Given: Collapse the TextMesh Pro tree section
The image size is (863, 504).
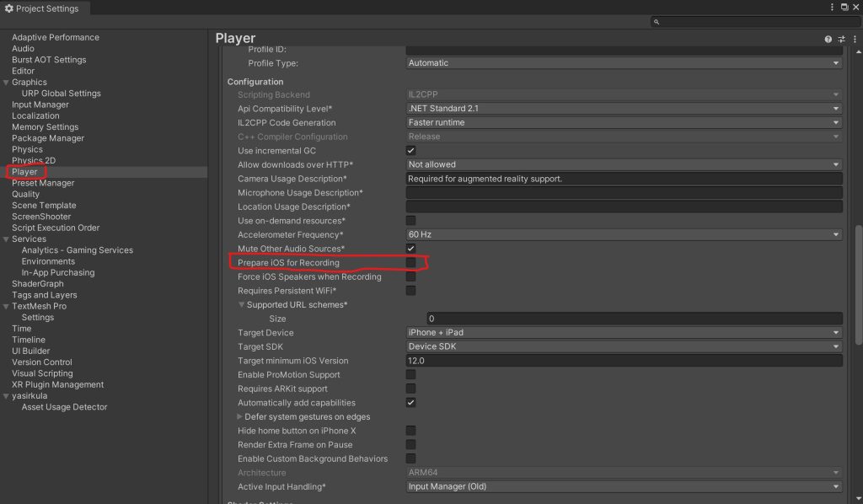Looking at the screenshot, I should [6, 307].
